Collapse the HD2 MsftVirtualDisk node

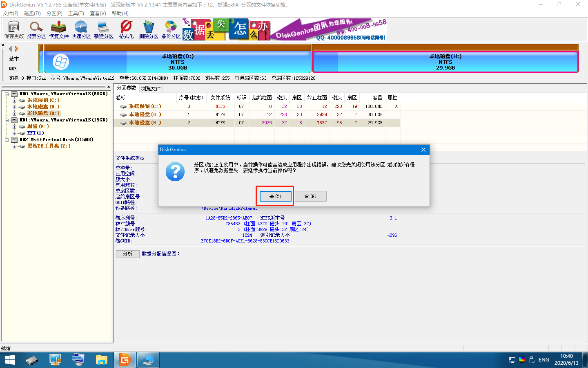pyautogui.click(x=7, y=140)
